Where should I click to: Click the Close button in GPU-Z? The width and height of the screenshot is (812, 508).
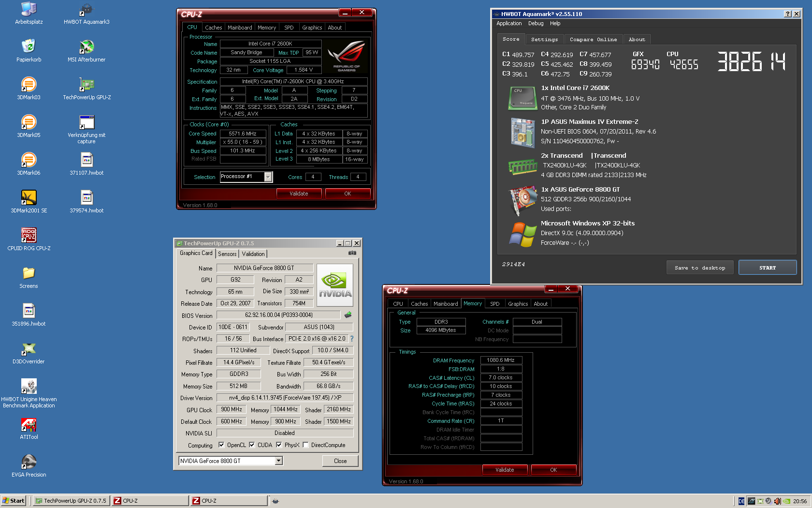pyautogui.click(x=340, y=461)
